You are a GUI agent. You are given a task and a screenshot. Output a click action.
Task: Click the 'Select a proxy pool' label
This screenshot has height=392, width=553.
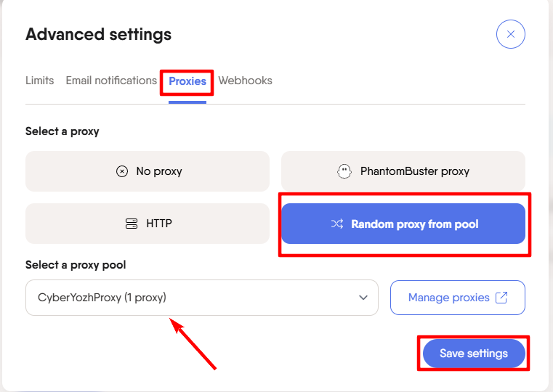(76, 265)
